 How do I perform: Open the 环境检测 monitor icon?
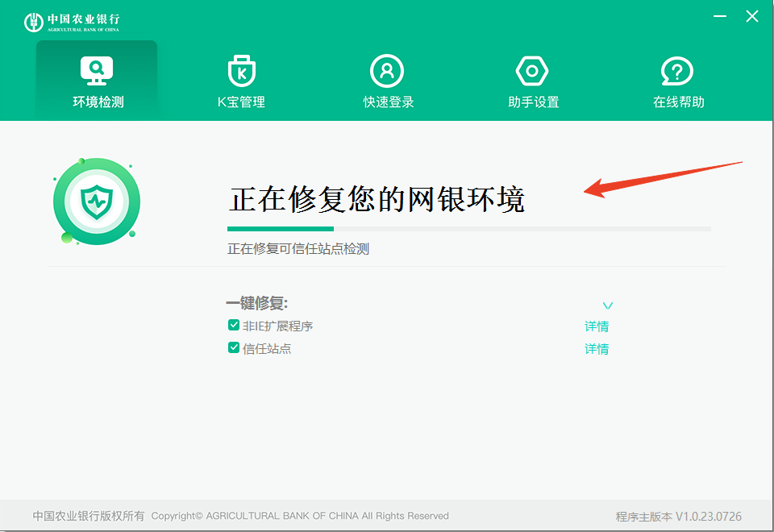click(97, 71)
